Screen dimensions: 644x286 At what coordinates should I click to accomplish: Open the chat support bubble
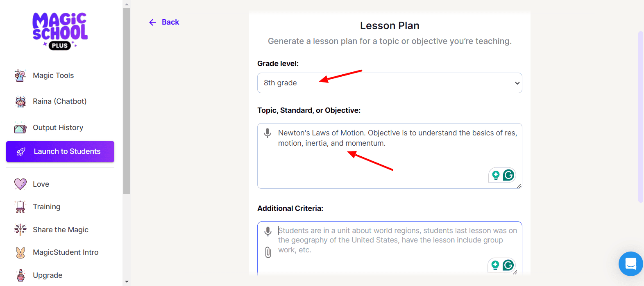630,263
